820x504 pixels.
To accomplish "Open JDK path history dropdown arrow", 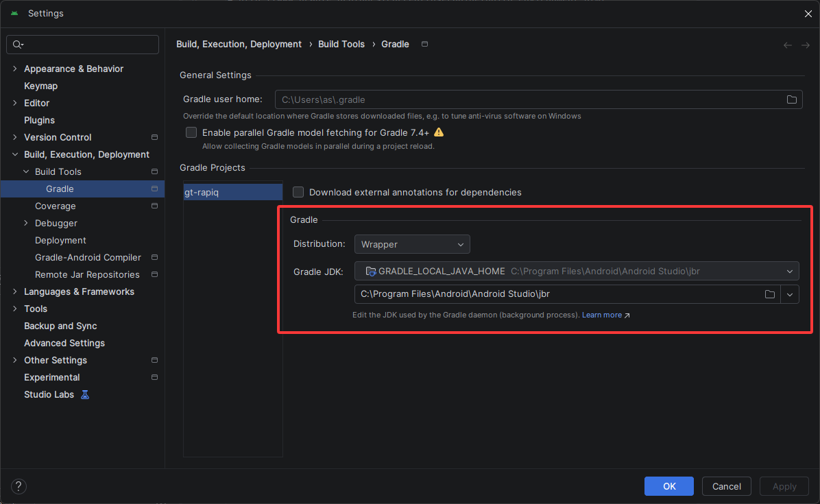I will point(790,294).
